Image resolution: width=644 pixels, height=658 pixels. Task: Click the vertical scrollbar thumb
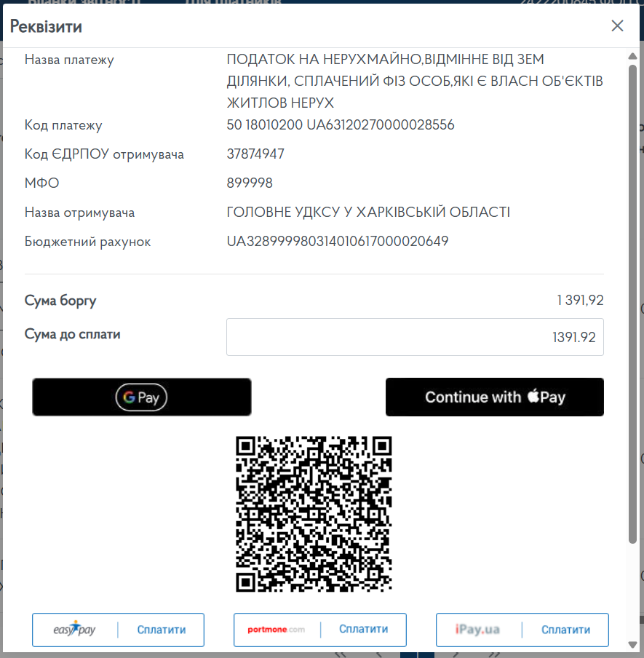point(632,304)
